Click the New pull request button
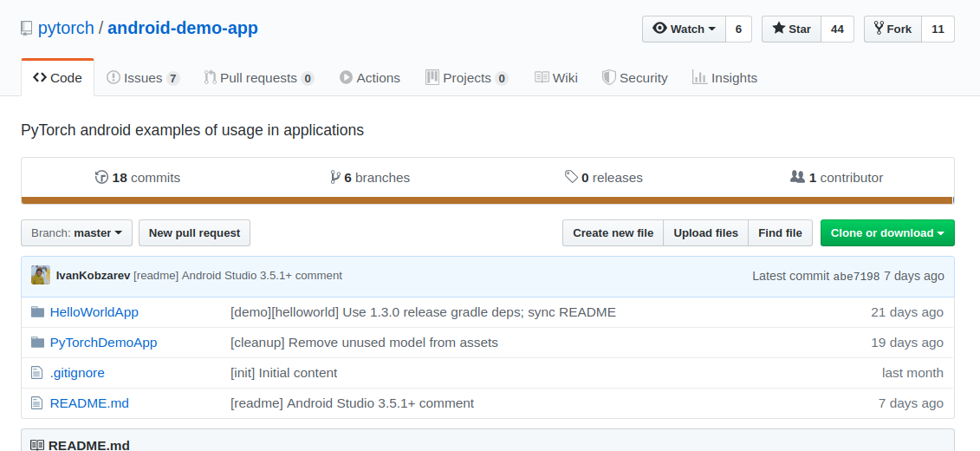This screenshot has width=980, height=451. [194, 233]
